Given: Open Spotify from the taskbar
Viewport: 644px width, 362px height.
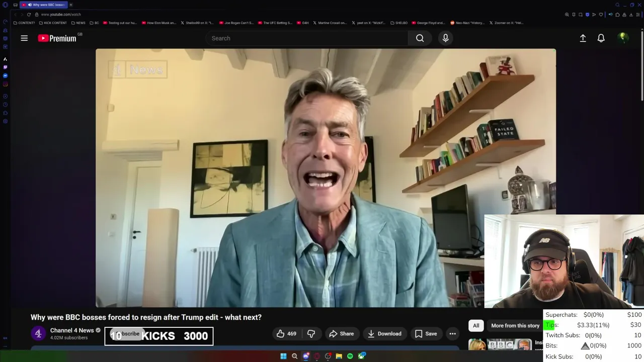Looking at the screenshot, I should tap(350, 356).
